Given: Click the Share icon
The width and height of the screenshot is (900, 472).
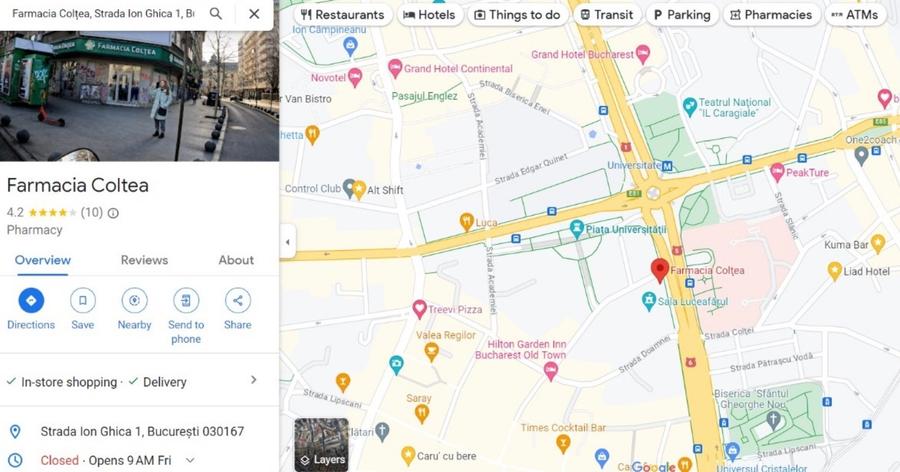Looking at the screenshot, I should pos(237,300).
